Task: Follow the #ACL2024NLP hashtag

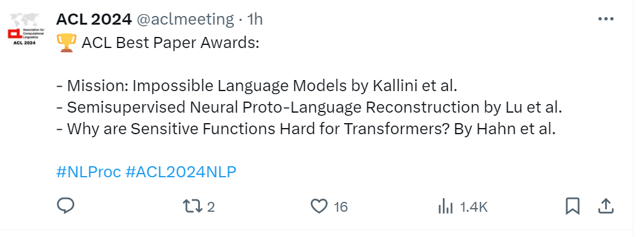Action: pos(181,172)
